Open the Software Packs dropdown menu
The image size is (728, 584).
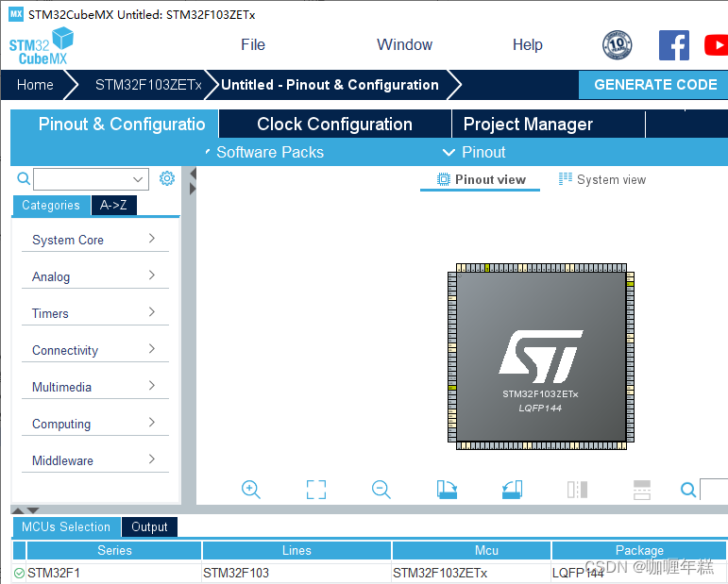264,152
